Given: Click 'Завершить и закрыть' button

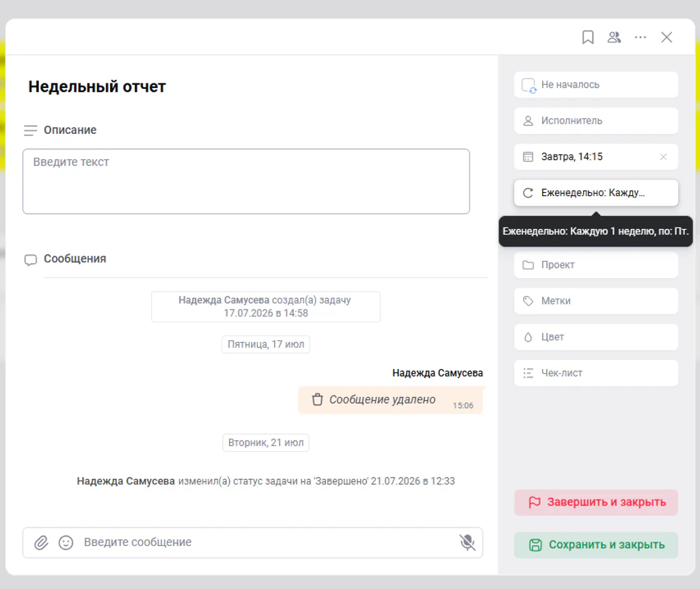Looking at the screenshot, I should 596,502.
